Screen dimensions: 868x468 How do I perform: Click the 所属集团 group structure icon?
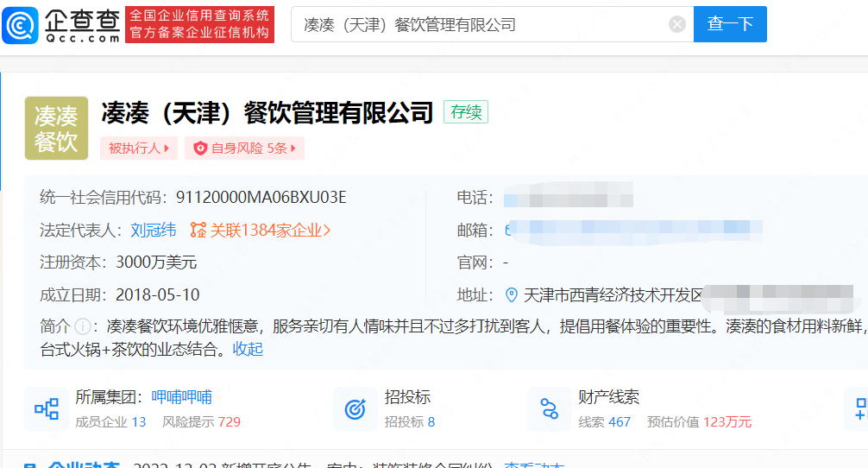(47, 408)
